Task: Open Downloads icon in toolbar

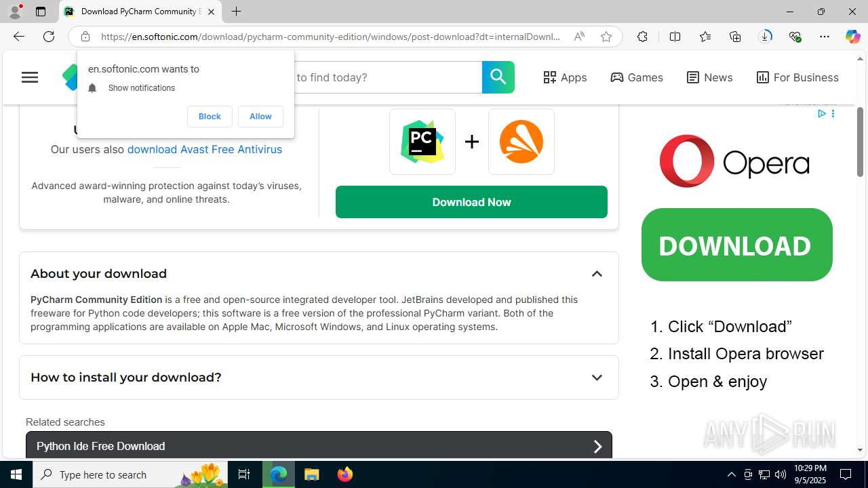Action: click(x=765, y=37)
